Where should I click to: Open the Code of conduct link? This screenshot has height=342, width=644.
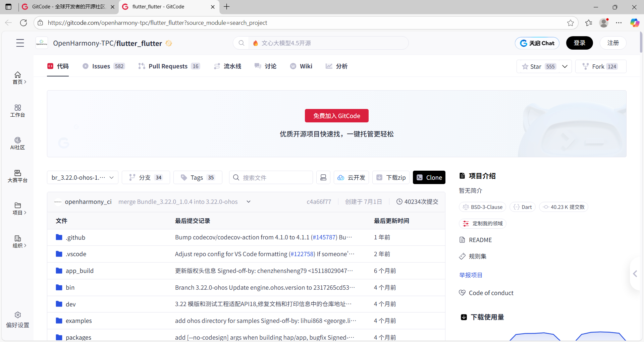486,293
